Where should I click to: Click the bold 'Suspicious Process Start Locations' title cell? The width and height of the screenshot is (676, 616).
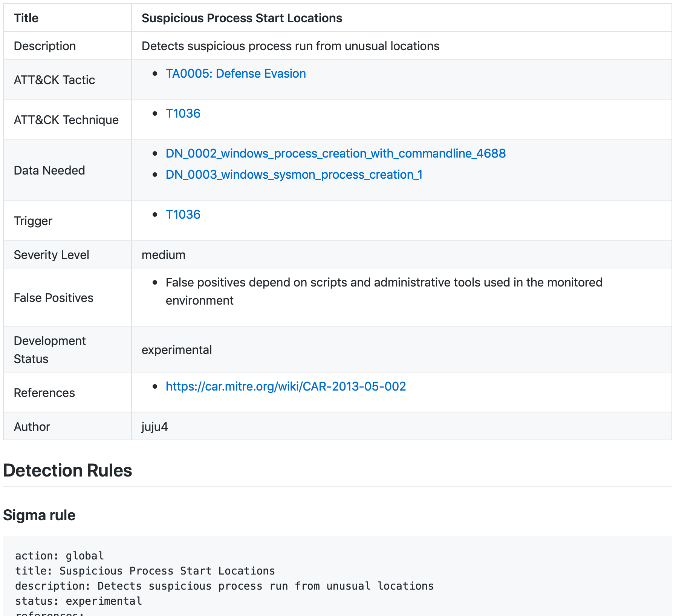click(x=242, y=18)
